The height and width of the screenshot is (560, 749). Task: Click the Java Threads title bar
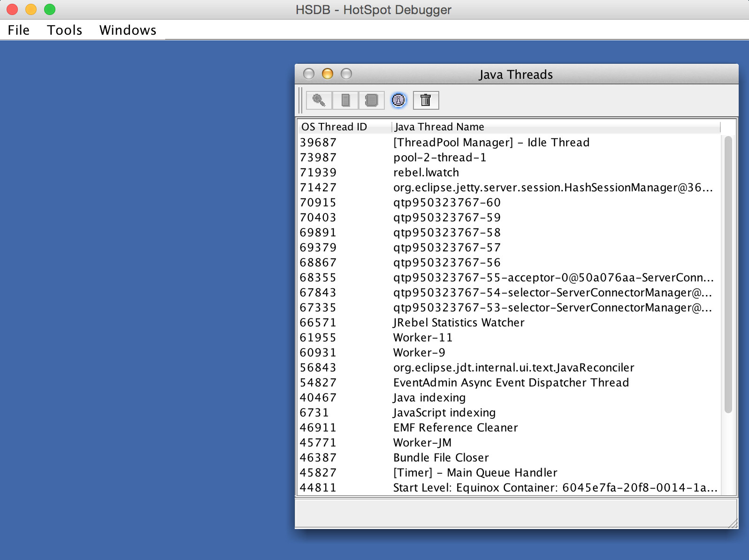pyautogui.click(x=516, y=74)
